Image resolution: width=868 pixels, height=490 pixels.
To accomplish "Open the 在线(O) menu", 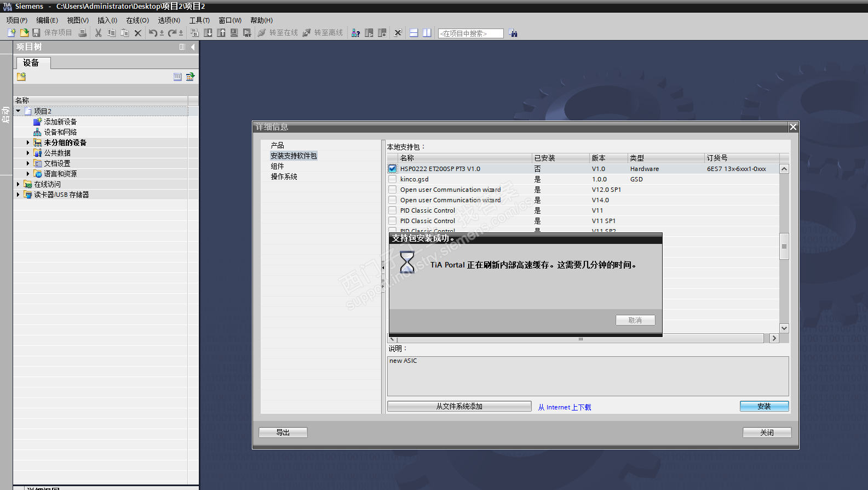I will pyautogui.click(x=137, y=20).
